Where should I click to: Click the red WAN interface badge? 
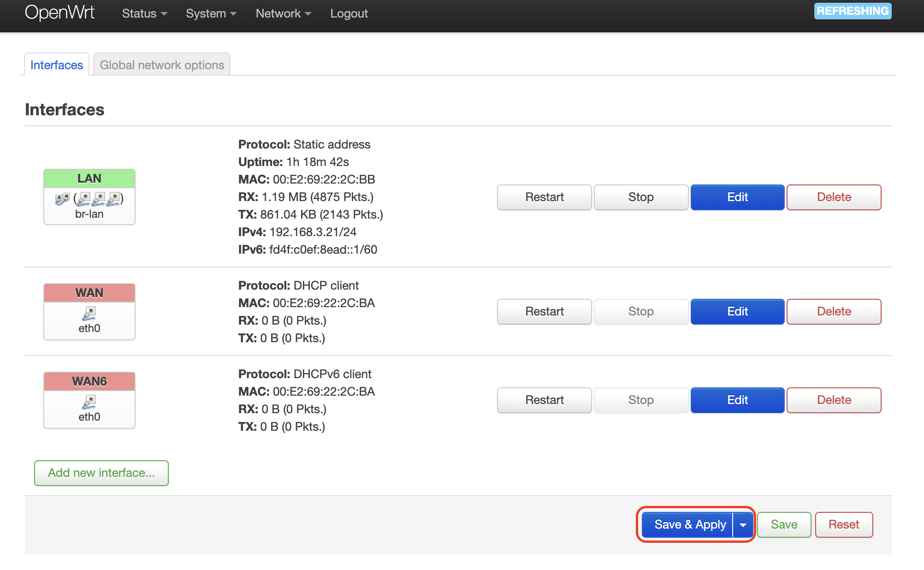coord(89,293)
